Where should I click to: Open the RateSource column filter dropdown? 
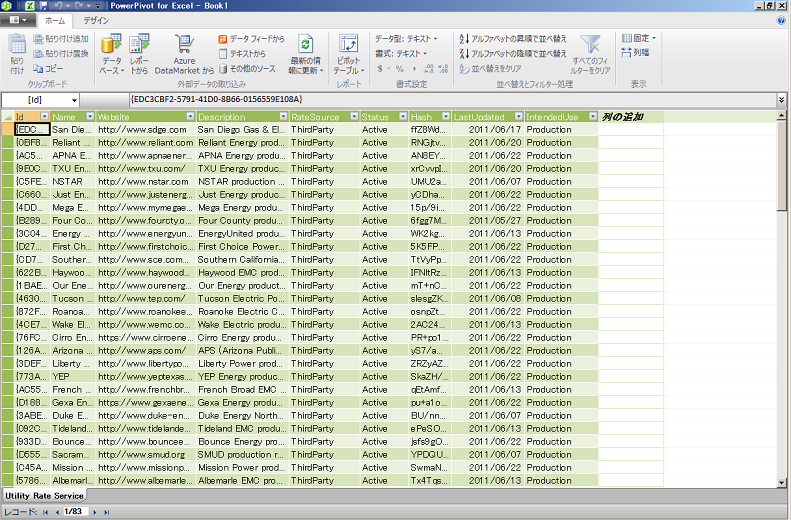[354, 117]
